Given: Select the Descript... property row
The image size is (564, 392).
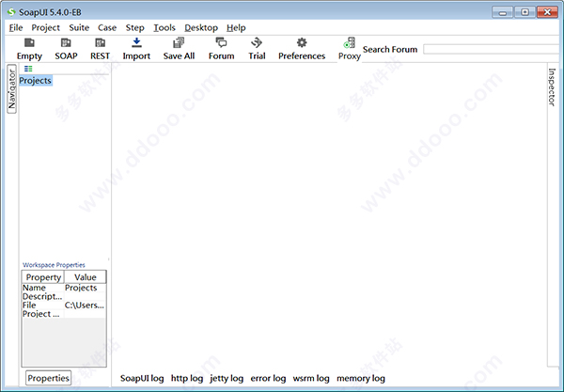Looking at the screenshot, I should (64, 296).
